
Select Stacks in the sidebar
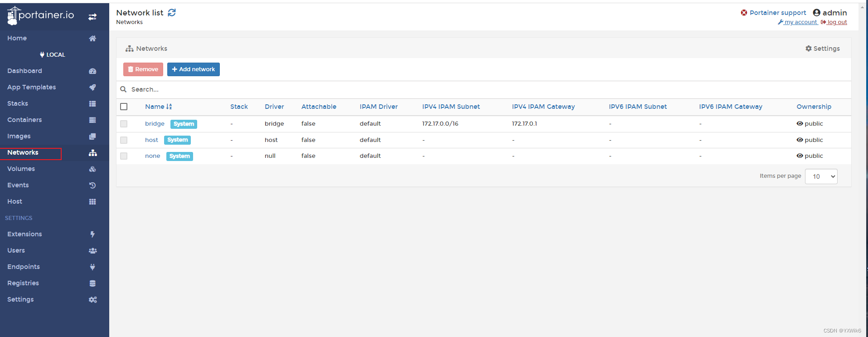18,104
